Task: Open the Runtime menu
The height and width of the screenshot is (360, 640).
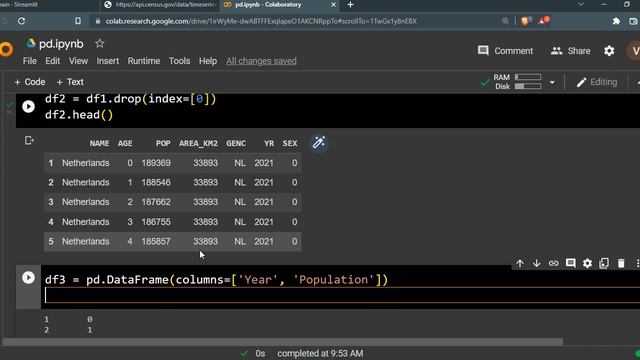Action: click(x=144, y=61)
